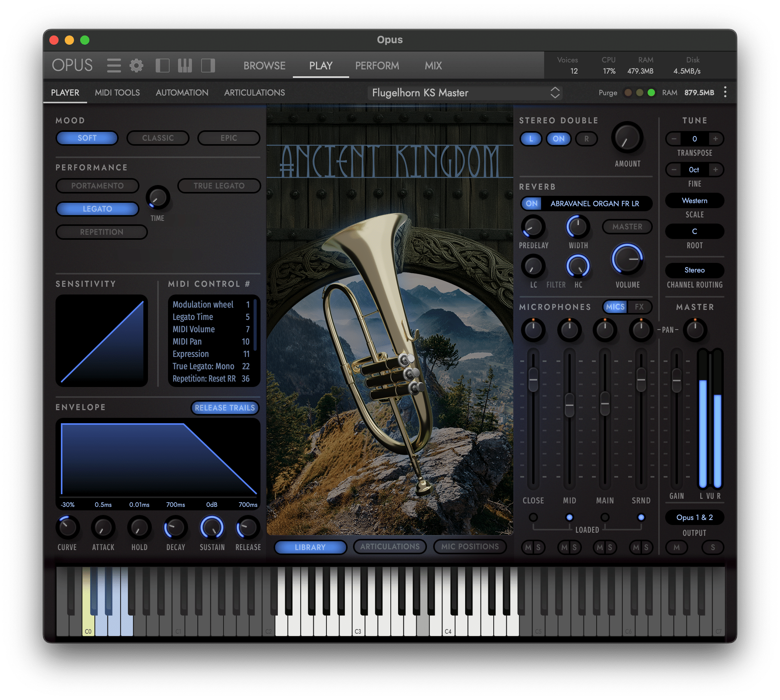Select the Epic mood button
The height and width of the screenshot is (700, 780).
[x=229, y=138]
